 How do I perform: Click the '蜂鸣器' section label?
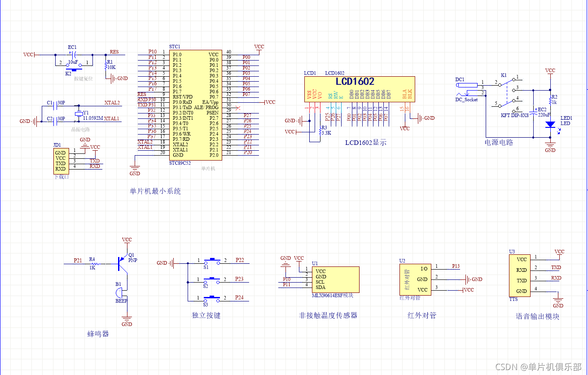[x=98, y=334]
